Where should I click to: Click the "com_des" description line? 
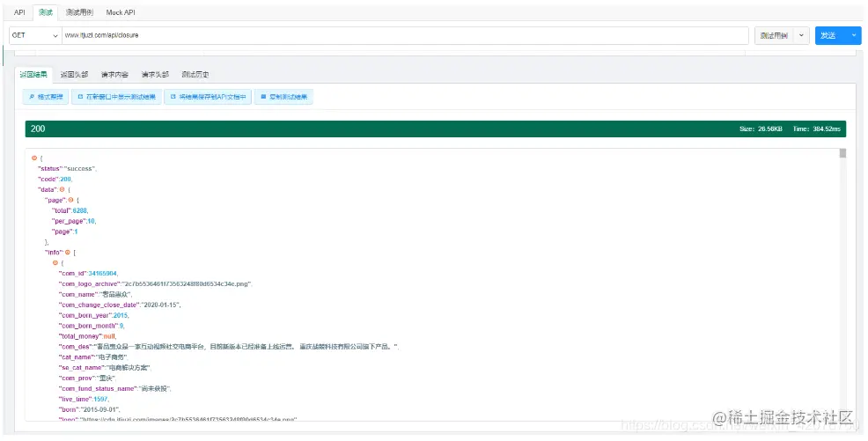228,347
